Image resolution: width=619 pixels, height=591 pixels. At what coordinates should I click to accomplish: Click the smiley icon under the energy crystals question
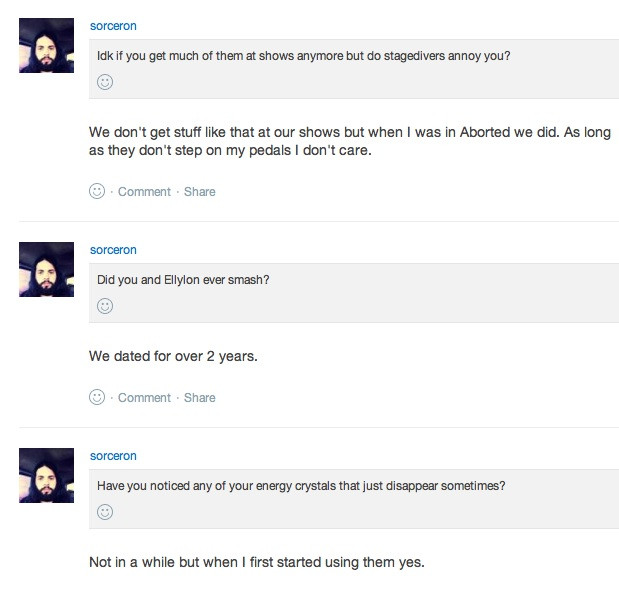105,512
